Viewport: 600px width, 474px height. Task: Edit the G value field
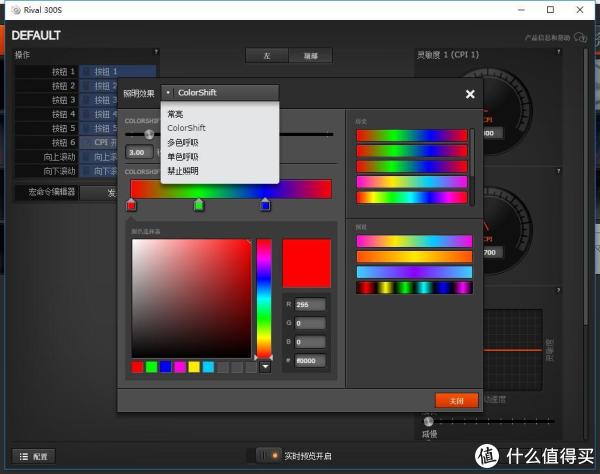(310, 323)
